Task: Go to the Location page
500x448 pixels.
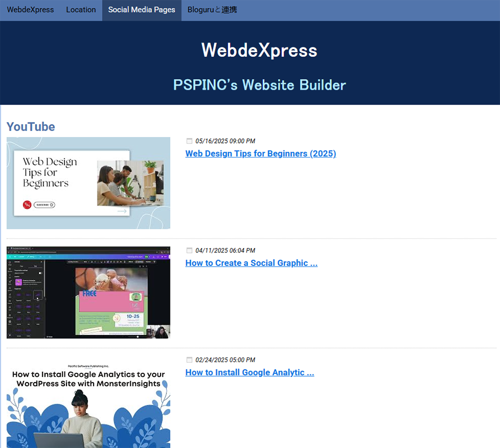Action: coord(81,10)
